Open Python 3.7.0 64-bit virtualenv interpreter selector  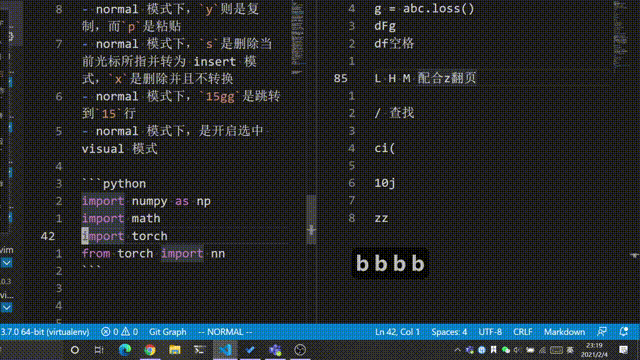(x=44, y=332)
